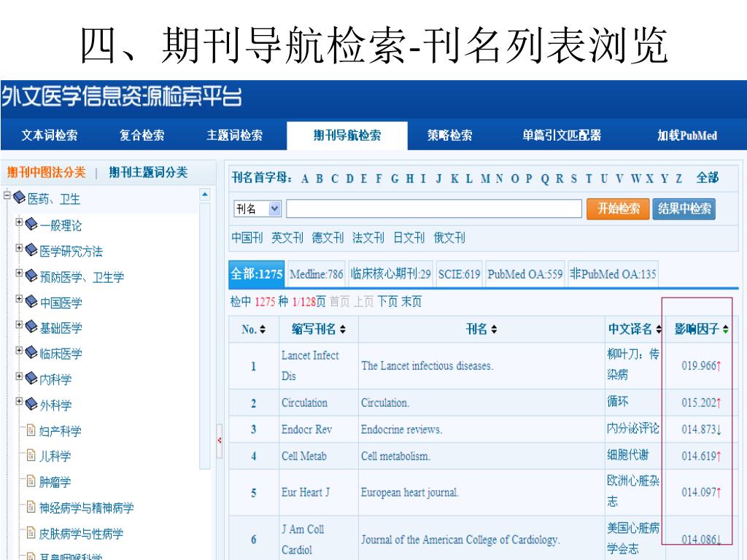747x560 pixels.
Task: Click book icon beside 临床医学
Action: pos(31,352)
